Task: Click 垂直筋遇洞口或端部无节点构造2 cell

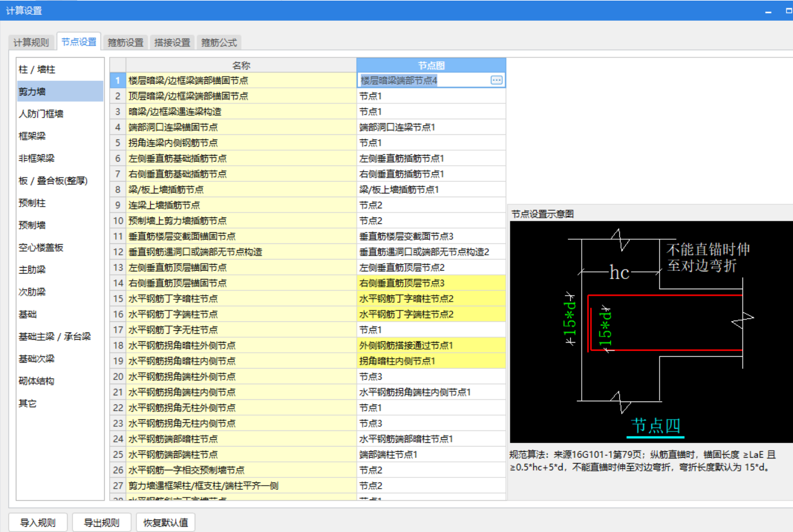Action: tap(432, 252)
